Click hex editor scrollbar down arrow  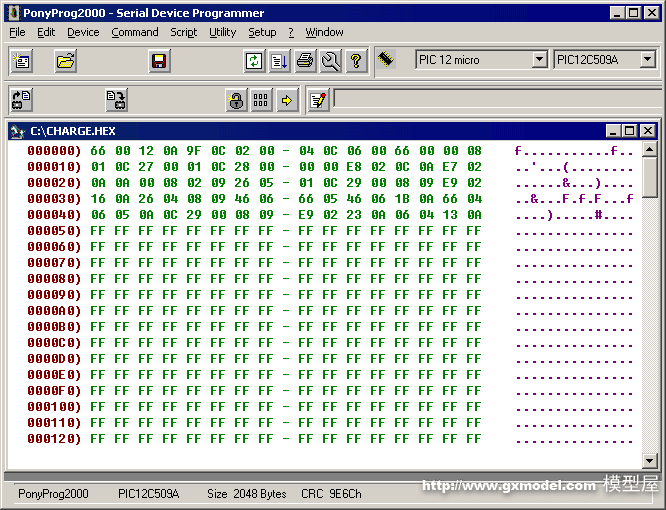coord(650,461)
